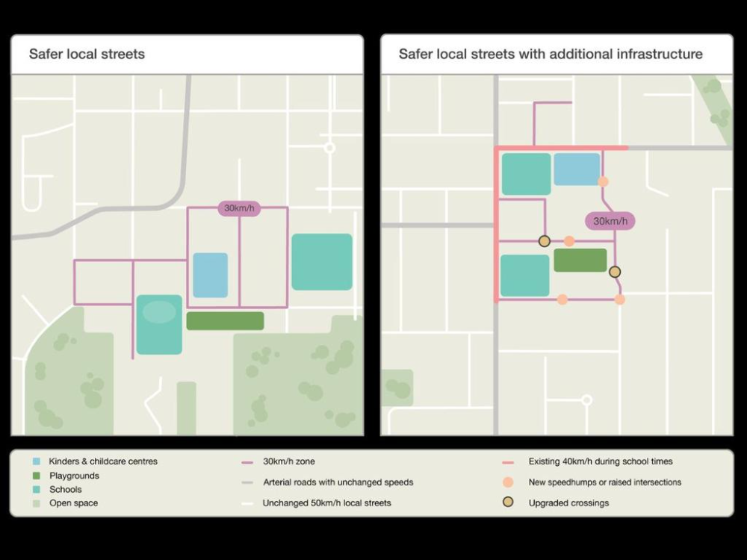
Task: Click the Unchanged 50km/h legend line symbol
Action: (247, 503)
